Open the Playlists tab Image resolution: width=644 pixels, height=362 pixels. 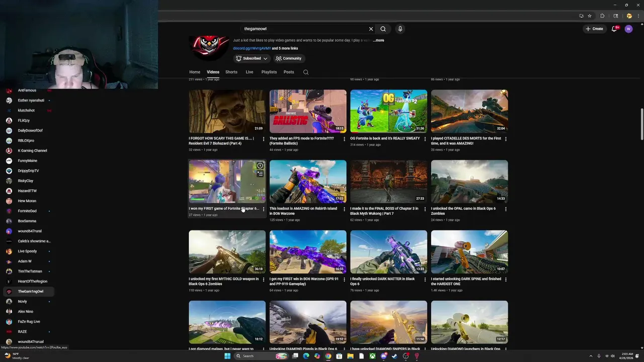coord(269,72)
